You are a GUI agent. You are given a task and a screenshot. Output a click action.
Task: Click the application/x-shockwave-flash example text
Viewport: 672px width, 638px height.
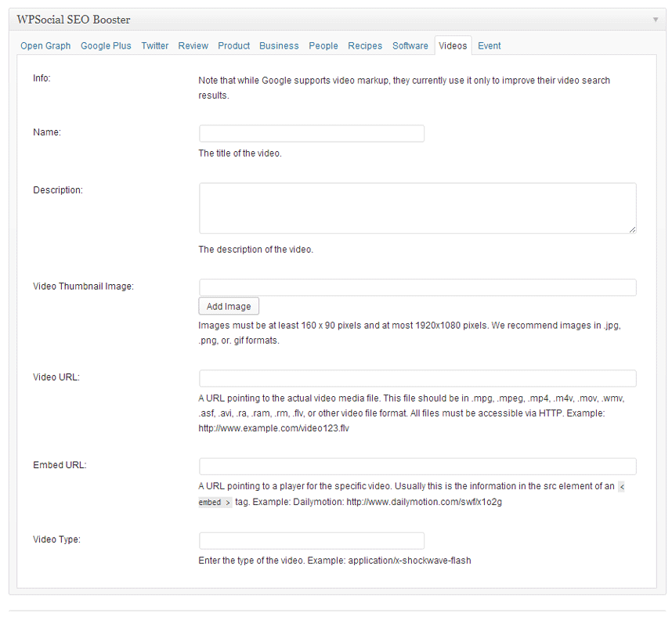coord(410,561)
